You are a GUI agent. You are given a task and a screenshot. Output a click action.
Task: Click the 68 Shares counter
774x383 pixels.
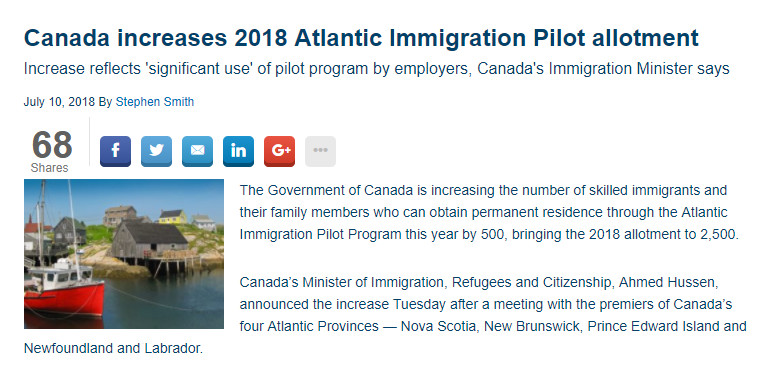coord(51,152)
